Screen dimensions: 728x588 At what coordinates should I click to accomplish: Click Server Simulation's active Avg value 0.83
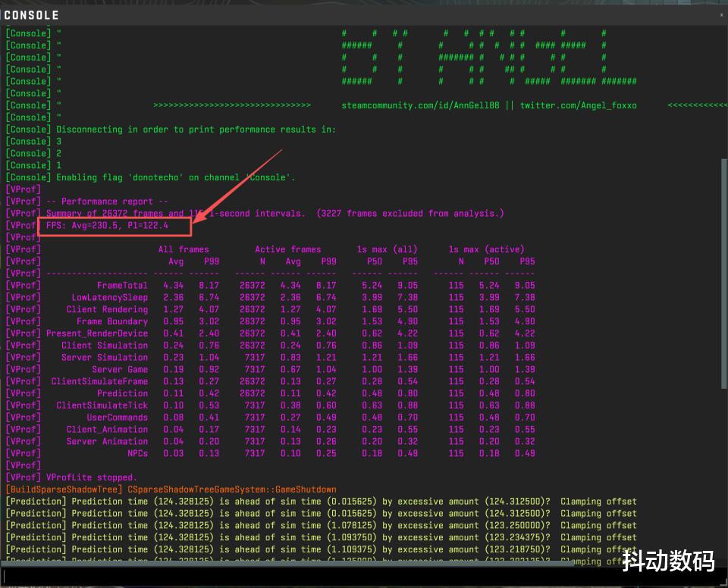290,358
